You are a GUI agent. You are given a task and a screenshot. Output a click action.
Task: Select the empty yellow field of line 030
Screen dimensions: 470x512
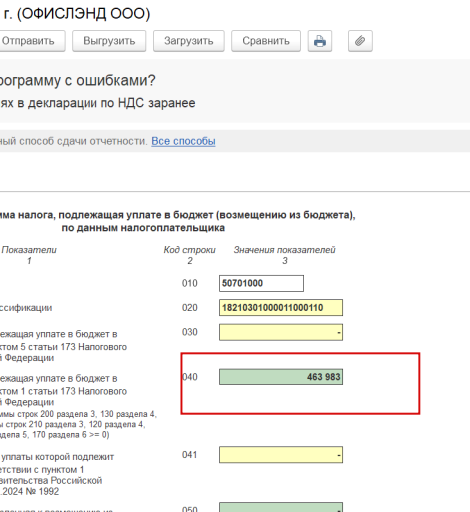[x=281, y=332]
